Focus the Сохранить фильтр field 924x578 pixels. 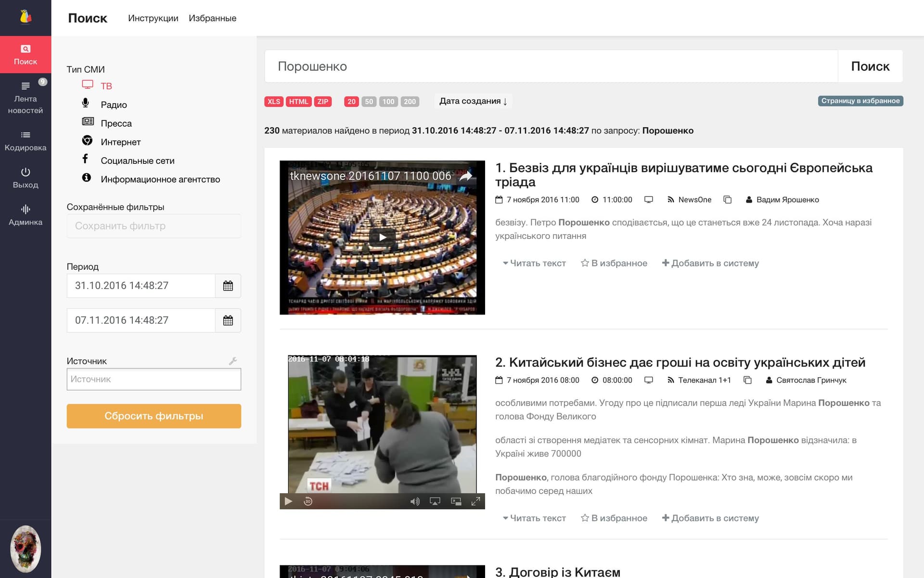tap(154, 226)
